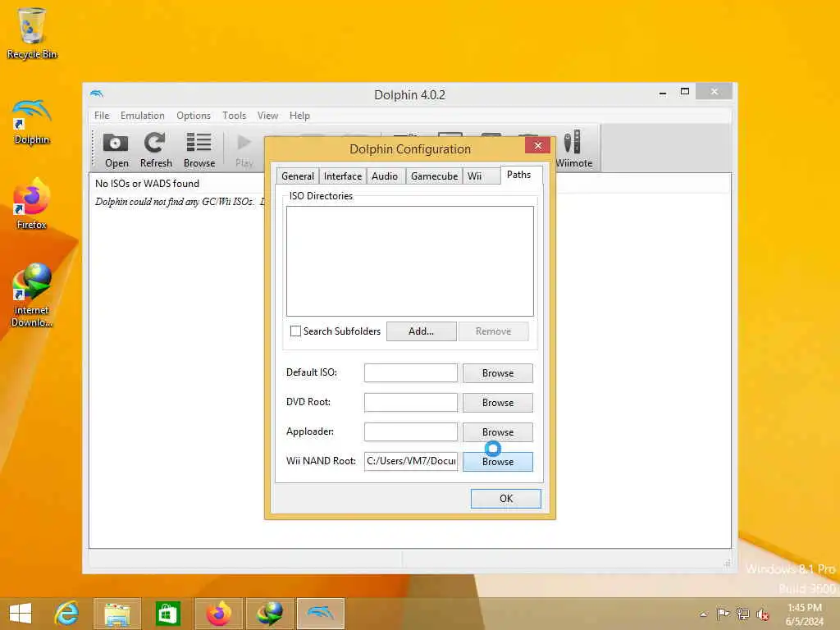Screen dimensions: 840x630
Task: Click the Open toolbar icon in Dolphin
Action: [116, 150]
